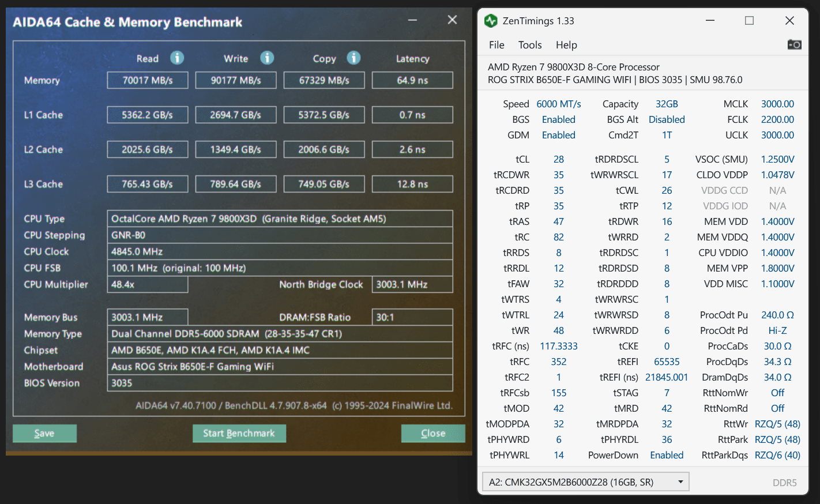Click the AMD Ryzen 7 9800X3D processor name
Screen dimensions: 820x504
[574, 67]
